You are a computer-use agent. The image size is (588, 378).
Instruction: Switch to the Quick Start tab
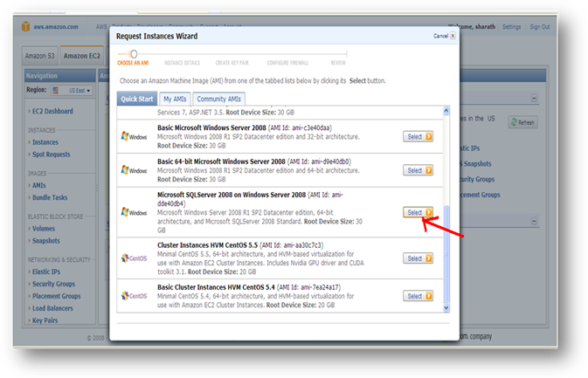click(137, 99)
